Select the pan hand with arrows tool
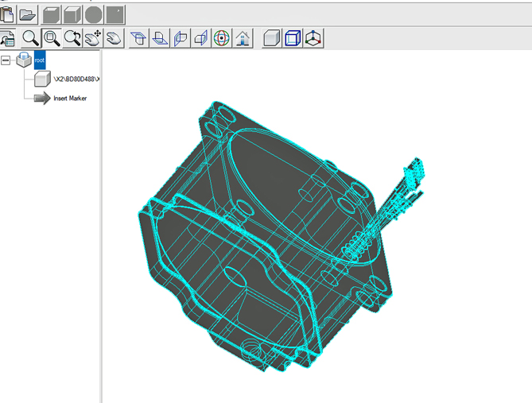This screenshot has width=532, height=403. click(x=93, y=38)
